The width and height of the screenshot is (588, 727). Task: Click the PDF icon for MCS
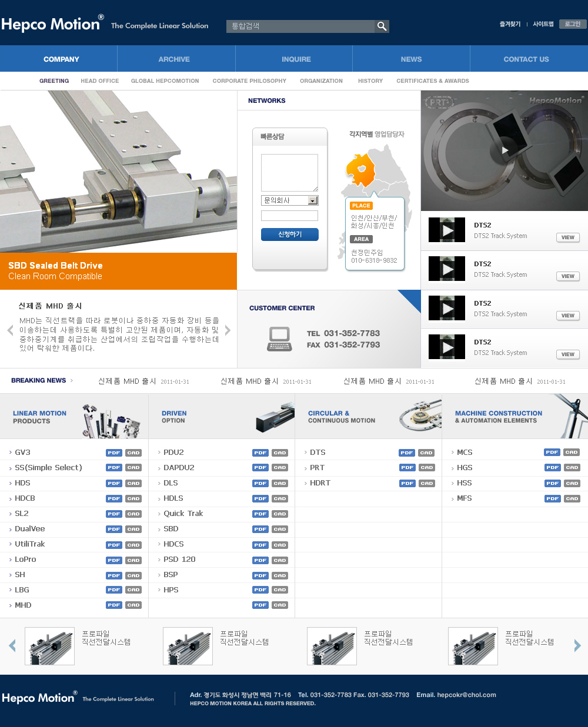552,453
